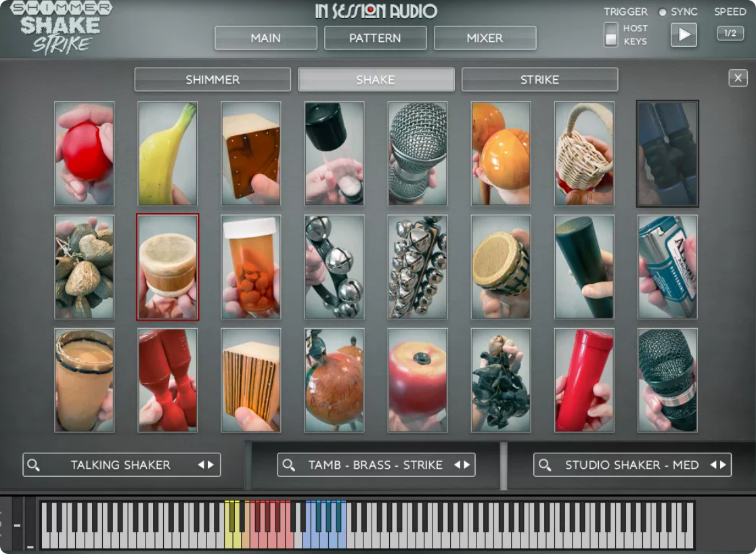Choose the tan rimmed drum cup shaker
The image size is (756, 554).
pyautogui.click(x=85, y=380)
